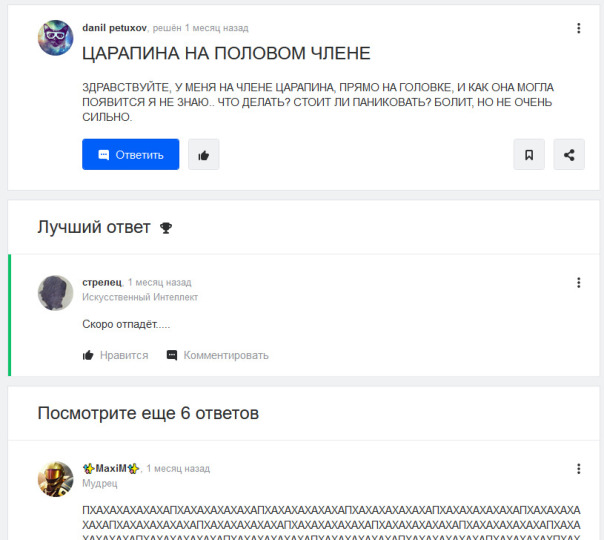This screenshot has width=604, height=540.
Task: Bookmark the question
Action: click(529, 154)
